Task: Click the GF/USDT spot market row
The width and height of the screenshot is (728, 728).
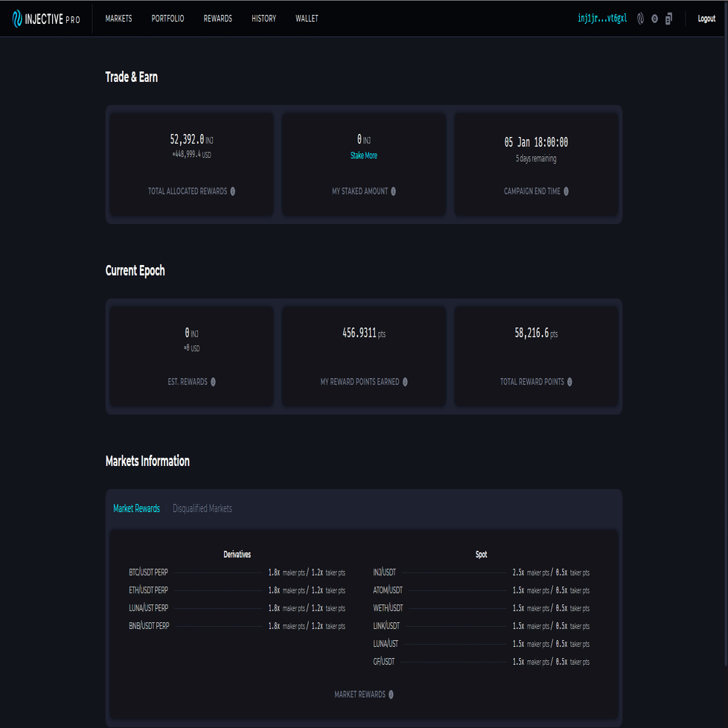Action: pyautogui.click(x=481, y=662)
